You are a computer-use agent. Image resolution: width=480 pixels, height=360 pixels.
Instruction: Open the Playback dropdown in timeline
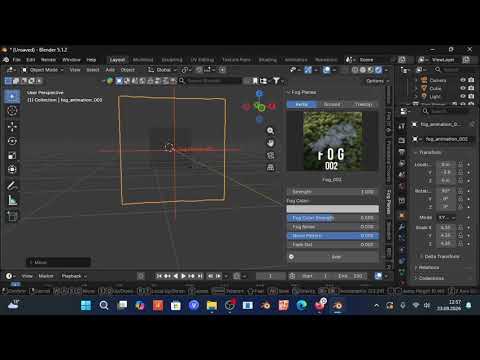[74, 276]
